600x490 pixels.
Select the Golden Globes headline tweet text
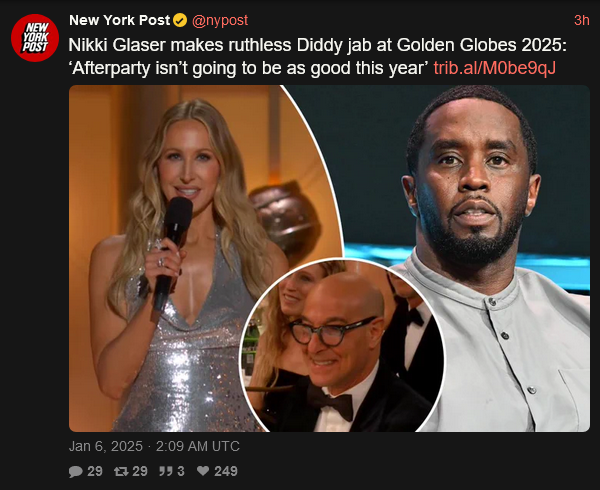click(x=318, y=57)
